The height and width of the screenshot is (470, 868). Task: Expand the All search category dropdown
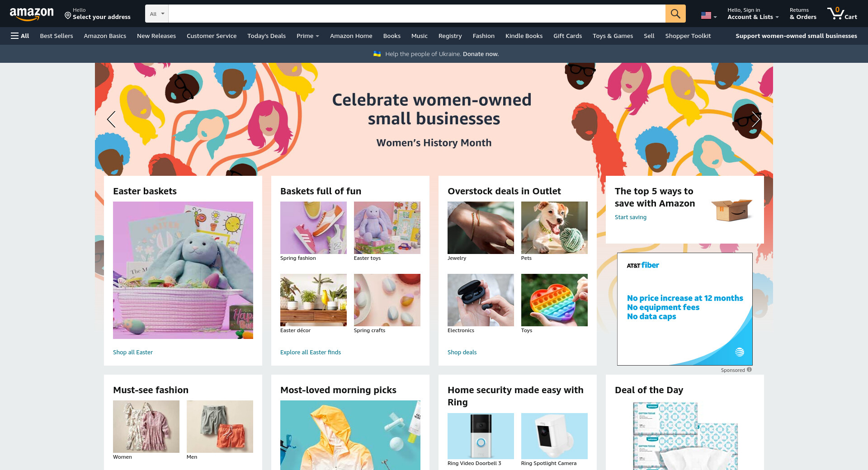156,14
